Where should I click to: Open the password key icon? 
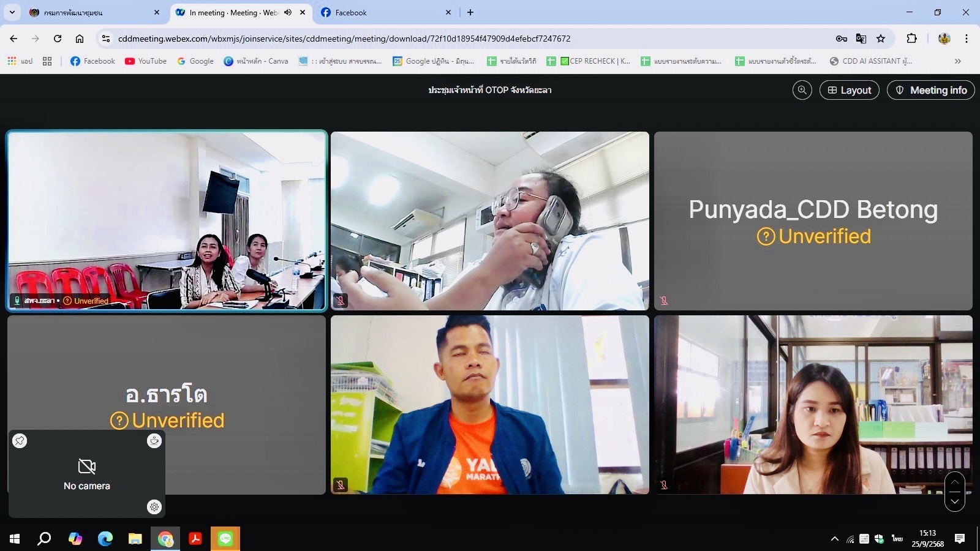click(842, 39)
